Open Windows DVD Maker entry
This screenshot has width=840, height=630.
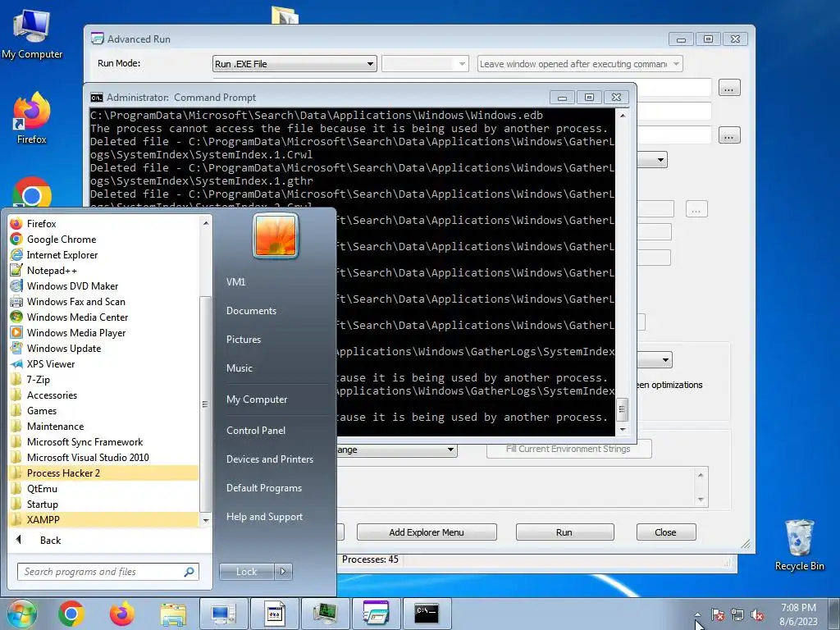click(103, 285)
